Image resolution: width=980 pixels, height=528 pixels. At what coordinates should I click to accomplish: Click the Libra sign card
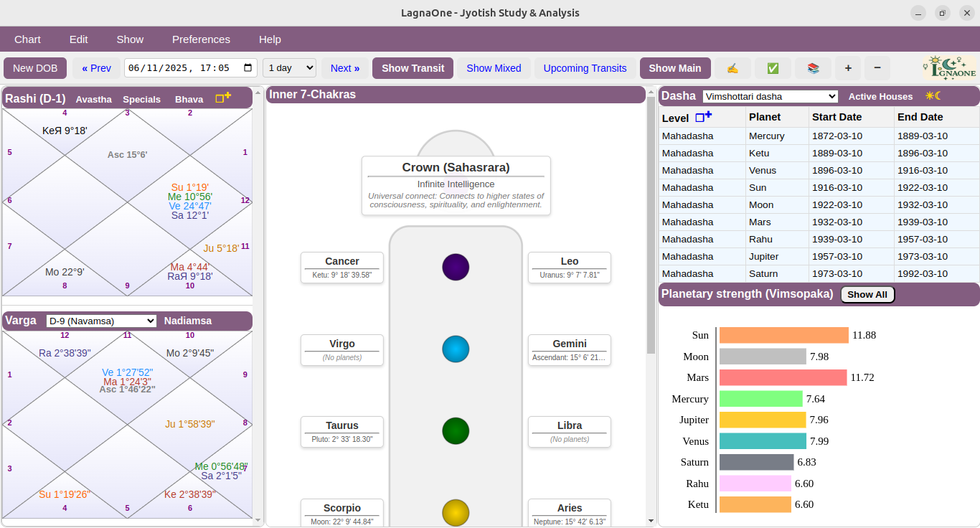point(570,432)
